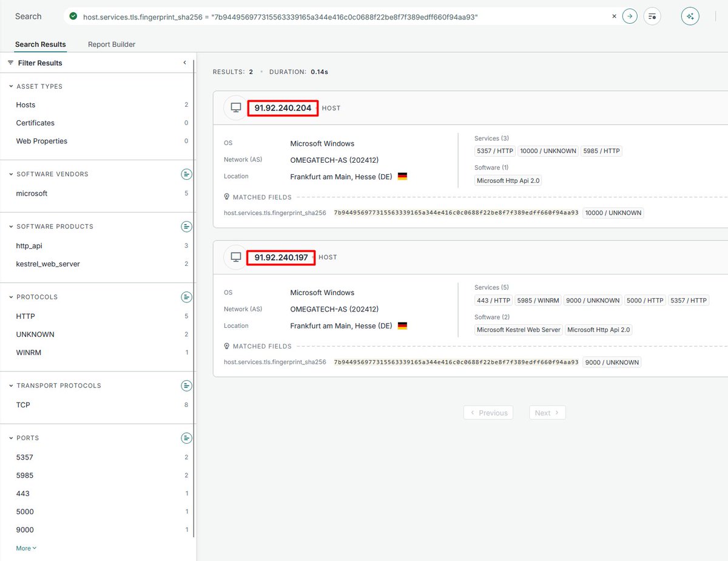This screenshot has width=728, height=561.
Task: Open host 91.92.240.197
Action: pos(281,257)
